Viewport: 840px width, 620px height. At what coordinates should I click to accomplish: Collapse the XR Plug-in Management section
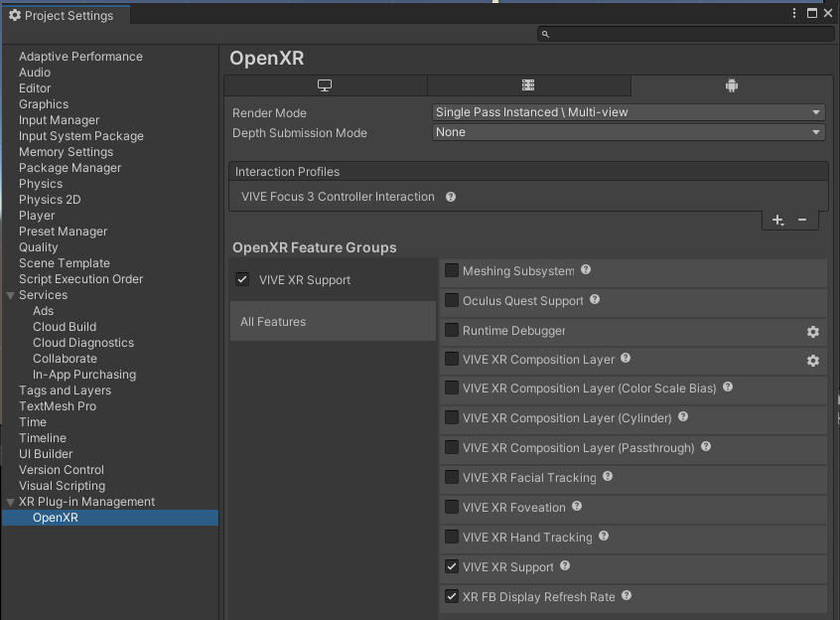pyautogui.click(x=10, y=502)
